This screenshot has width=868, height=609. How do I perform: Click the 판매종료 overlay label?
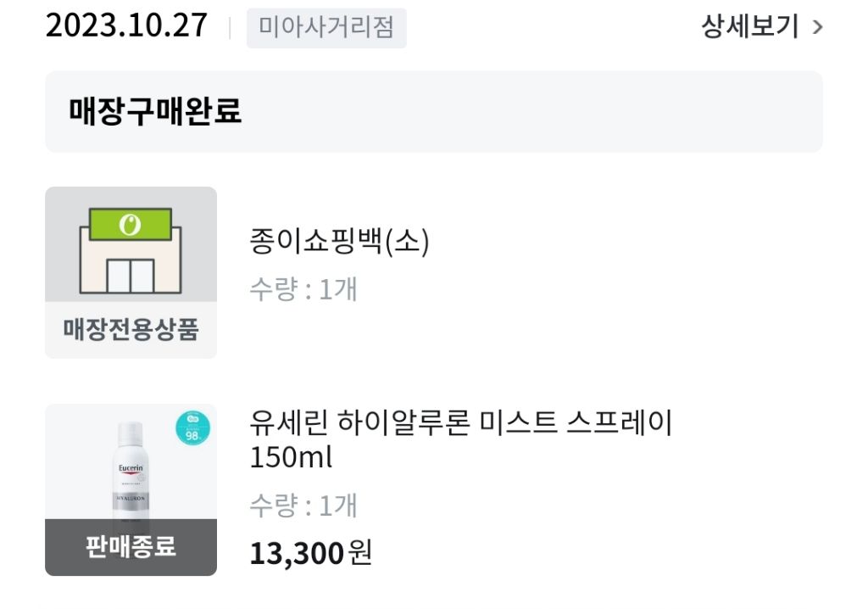coord(131,546)
